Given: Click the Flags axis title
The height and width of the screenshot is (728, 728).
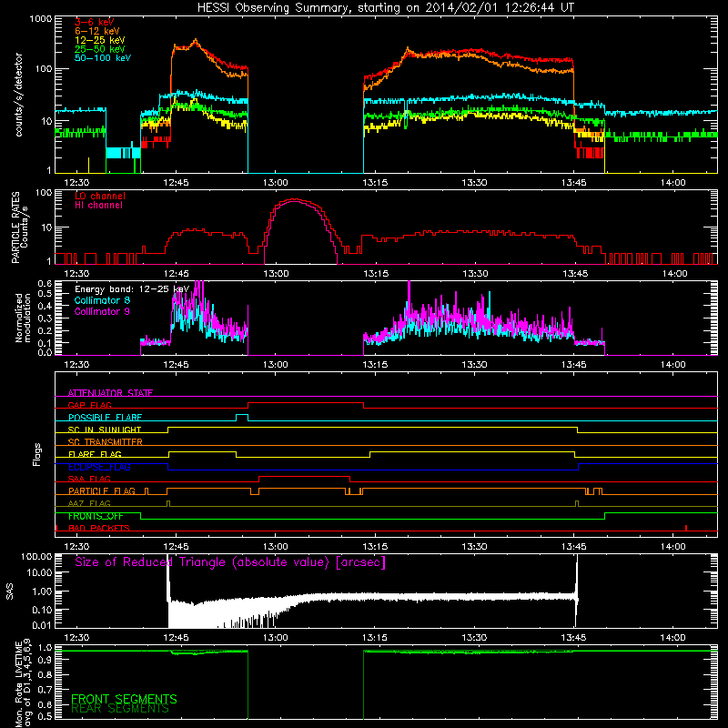Looking at the screenshot, I should pos(36,454).
